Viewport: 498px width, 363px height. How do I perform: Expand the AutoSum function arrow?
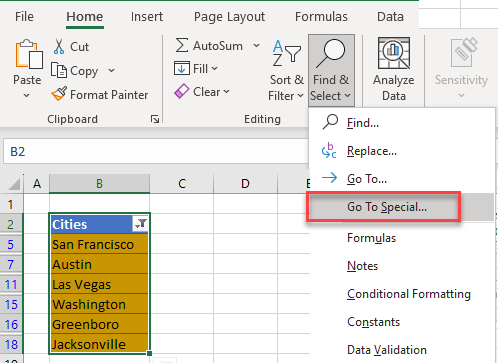click(x=256, y=45)
